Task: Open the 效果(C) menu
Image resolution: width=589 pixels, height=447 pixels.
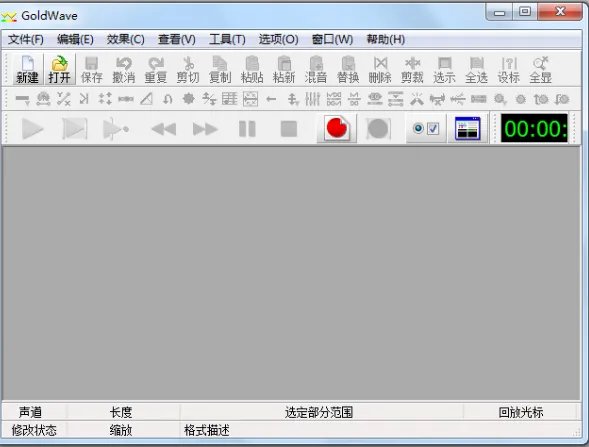Action: click(x=125, y=39)
